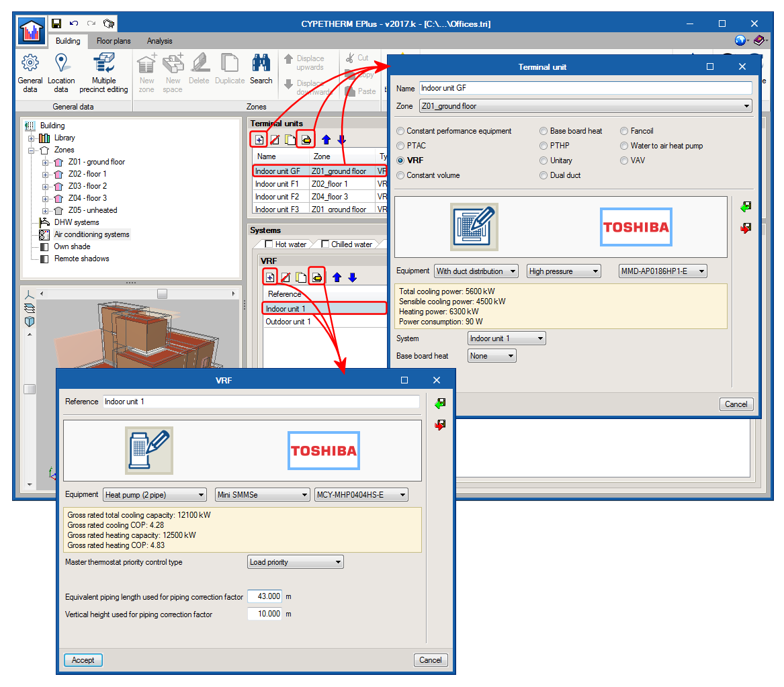Viewport: 784px width, 687px height.
Task: Open Master thermostat priority control dropdown
Action: [296, 562]
